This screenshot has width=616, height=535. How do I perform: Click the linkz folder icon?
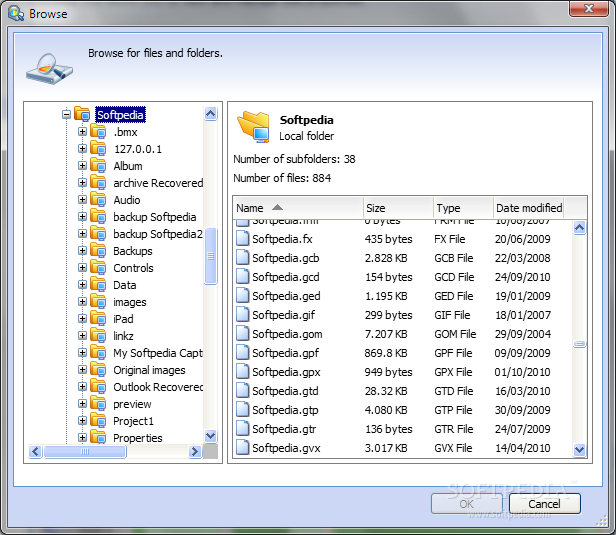point(98,335)
